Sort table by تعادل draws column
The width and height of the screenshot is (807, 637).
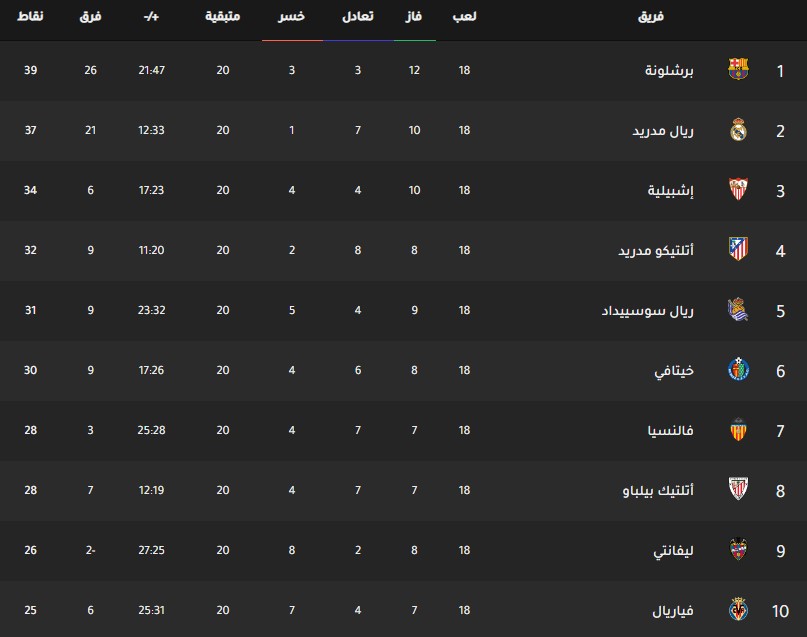(358, 16)
